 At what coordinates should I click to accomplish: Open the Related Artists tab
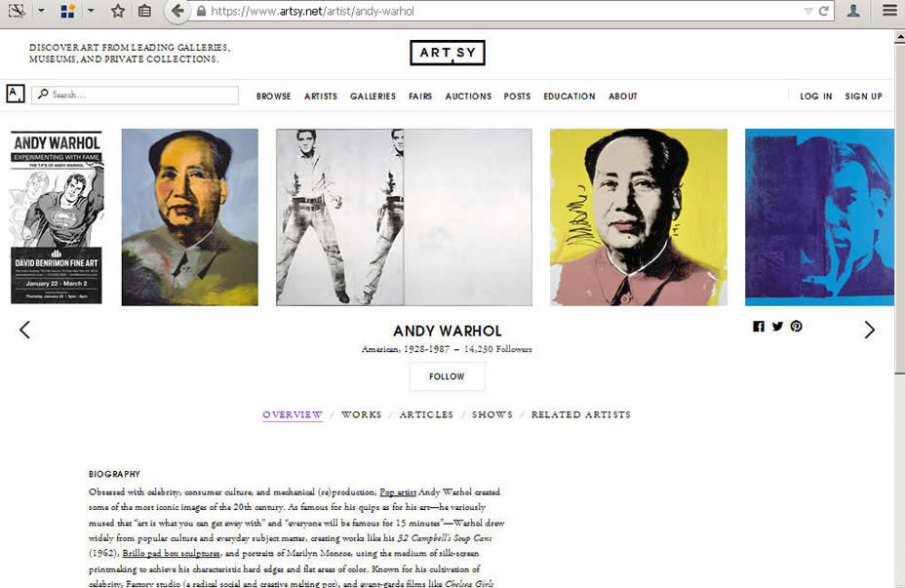(581, 414)
